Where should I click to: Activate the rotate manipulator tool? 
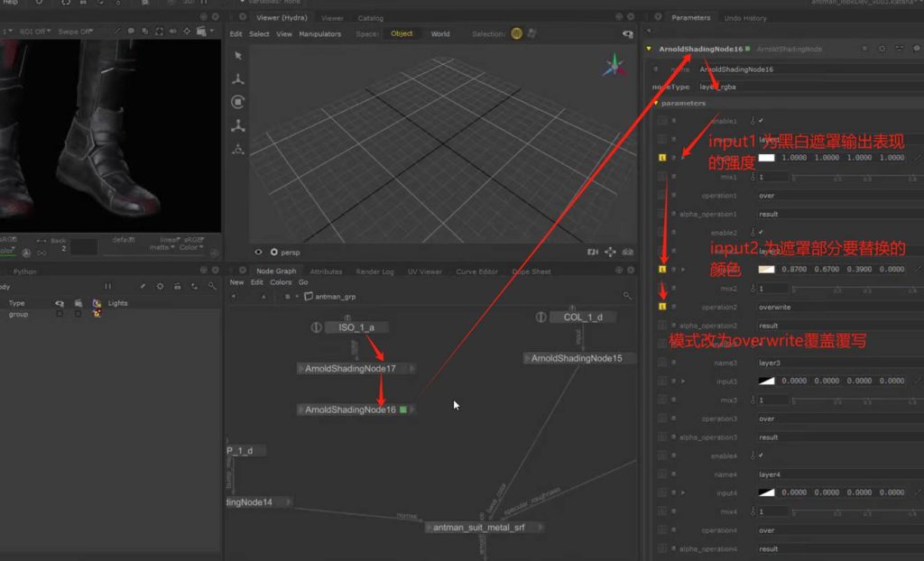pos(238,102)
